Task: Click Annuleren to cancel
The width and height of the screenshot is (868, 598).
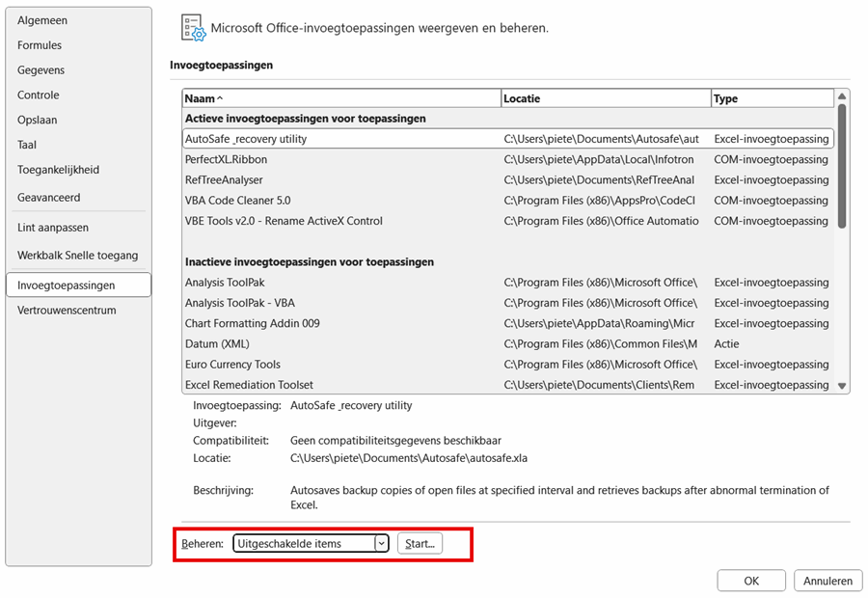Action: 828,581
